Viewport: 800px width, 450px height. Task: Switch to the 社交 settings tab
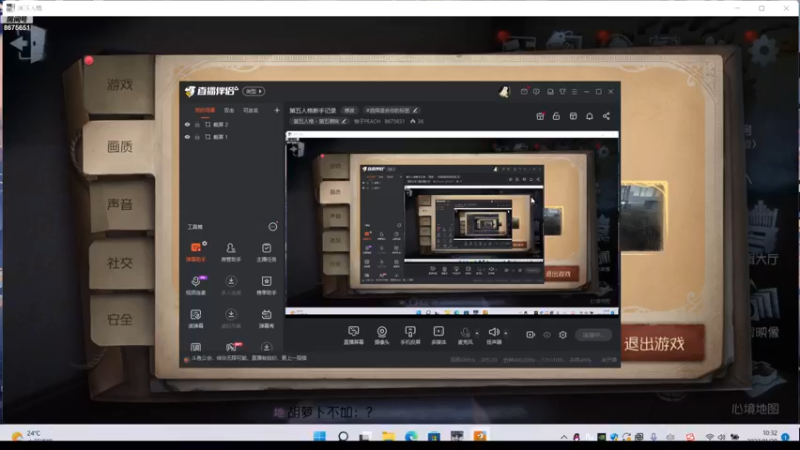click(x=119, y=263)
